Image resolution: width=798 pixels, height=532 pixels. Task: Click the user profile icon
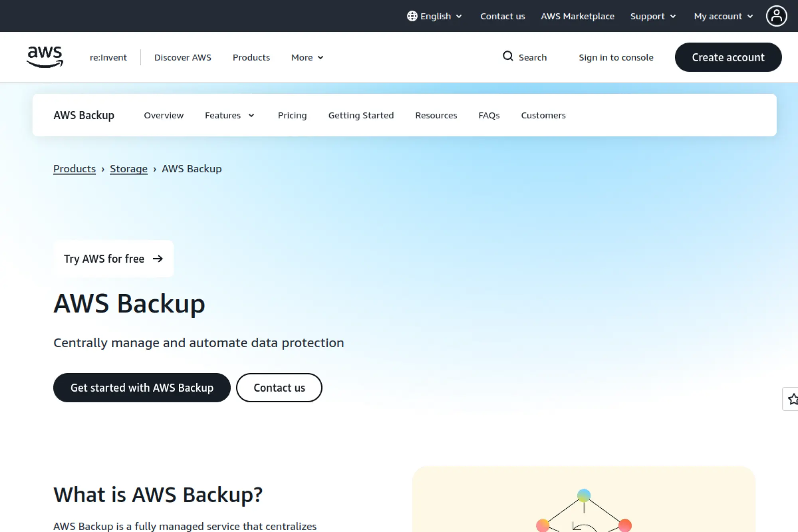pos(776,16)
